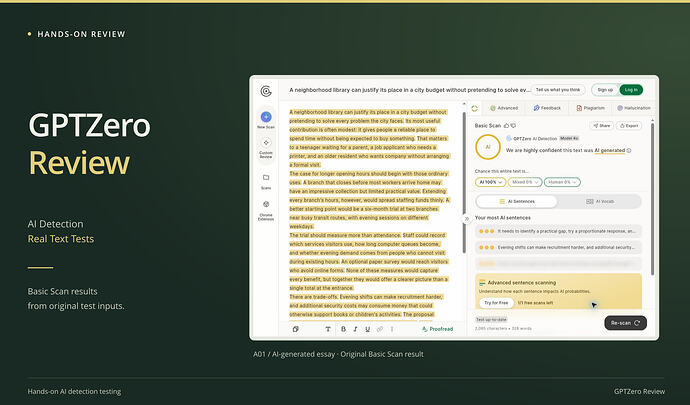Click the 'Advanced sentence scanning' heading
The width and height of the screenshot is (690, 405).
(521, 283)
